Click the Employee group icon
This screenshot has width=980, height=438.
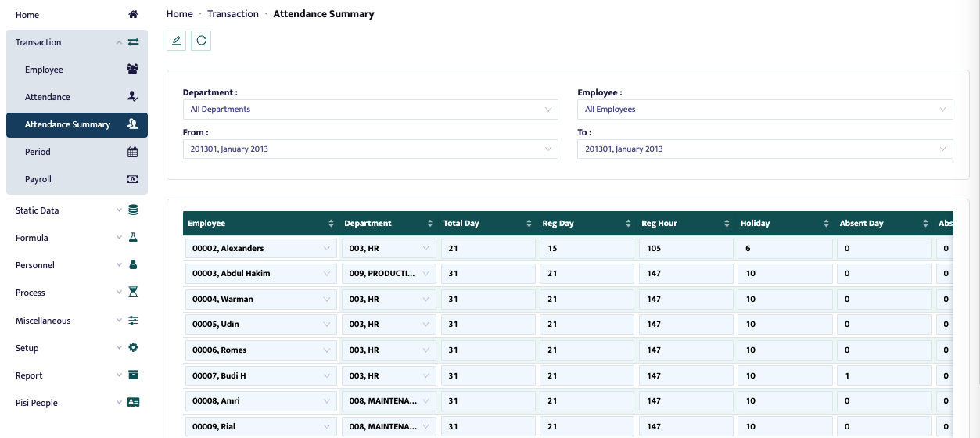(132, 70)
